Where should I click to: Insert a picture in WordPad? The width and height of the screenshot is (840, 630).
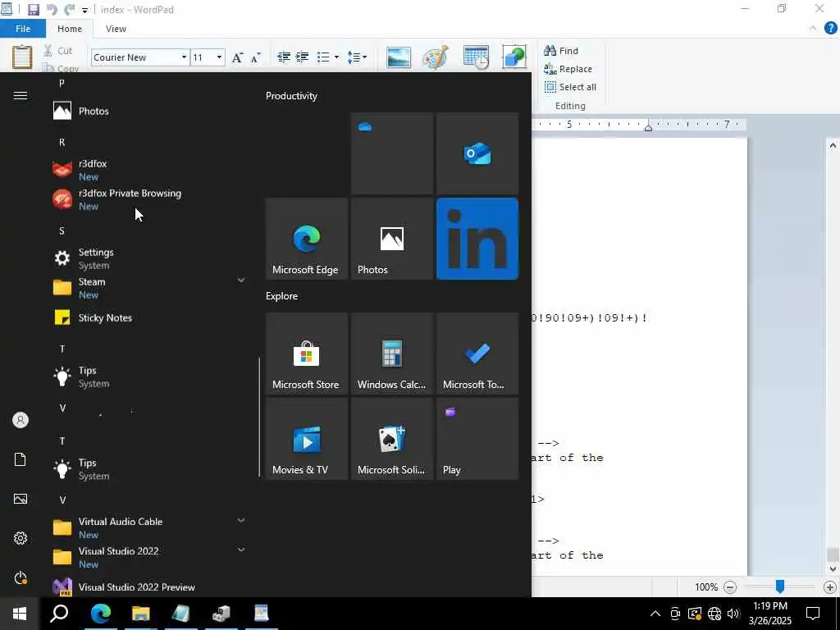coord(399,57)
